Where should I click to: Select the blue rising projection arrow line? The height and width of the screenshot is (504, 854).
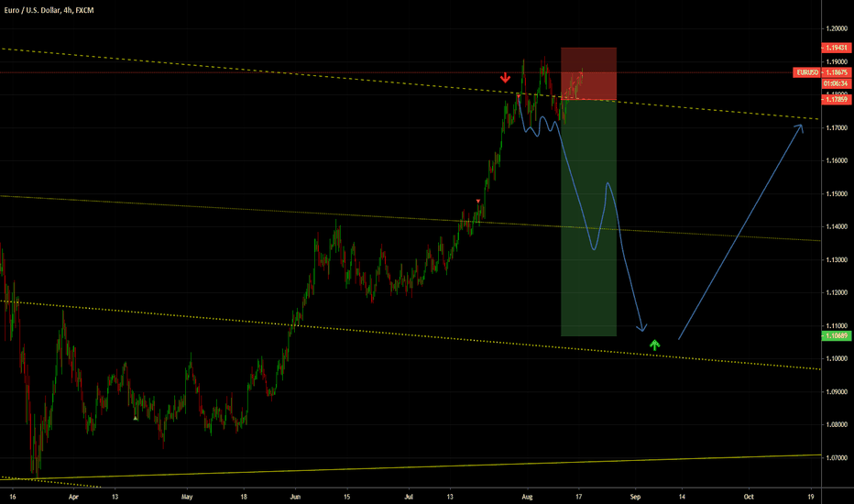coord(740,232)
